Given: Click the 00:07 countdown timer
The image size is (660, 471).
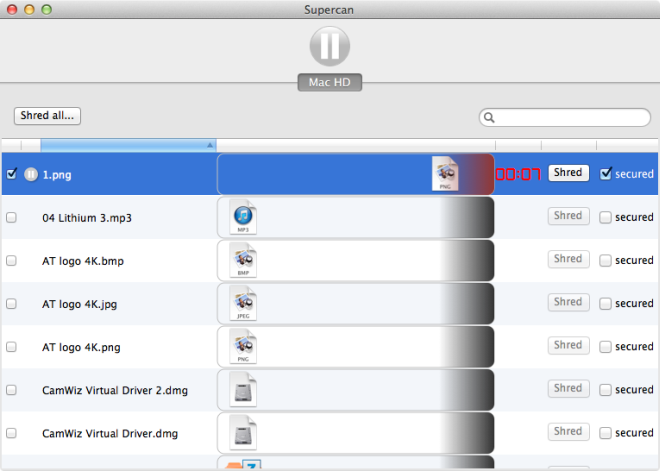Looking at the screenshot, I should pyautogui.click(x=518, y=174).
